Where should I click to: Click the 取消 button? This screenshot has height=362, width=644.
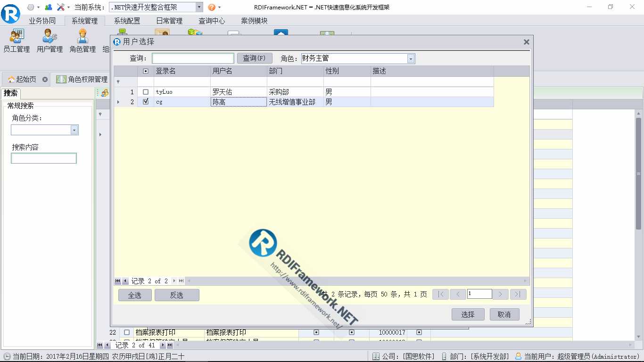[x=504, y=314]
